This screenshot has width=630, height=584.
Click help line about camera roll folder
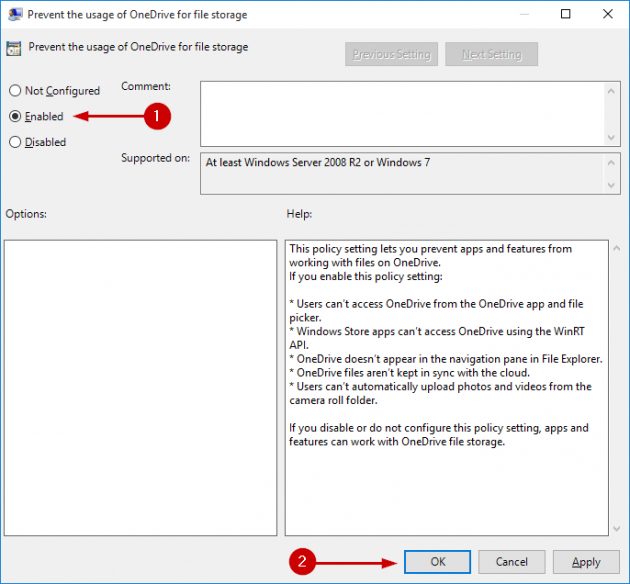coord(440,393)
